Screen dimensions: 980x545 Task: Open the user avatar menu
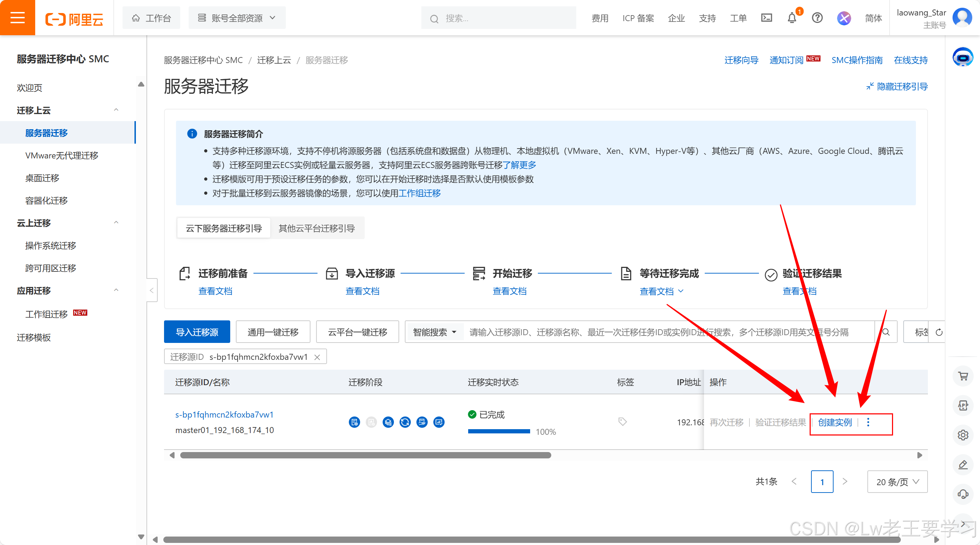pyautogui.click(x=961, y=18)
